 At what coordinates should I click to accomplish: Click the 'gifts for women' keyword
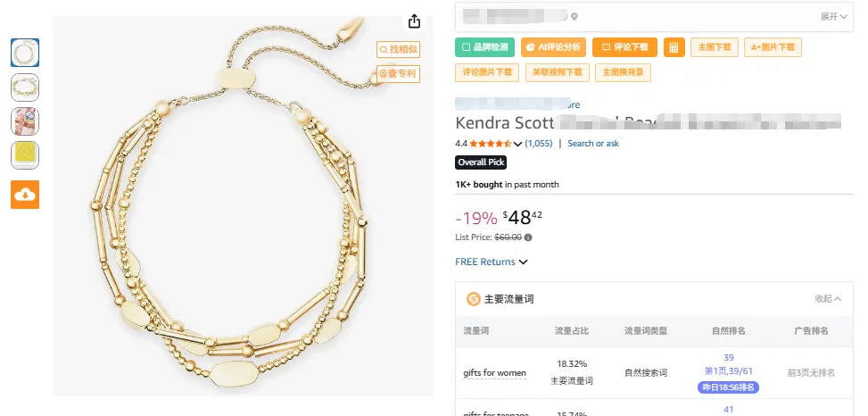click(x=494, y=372)
